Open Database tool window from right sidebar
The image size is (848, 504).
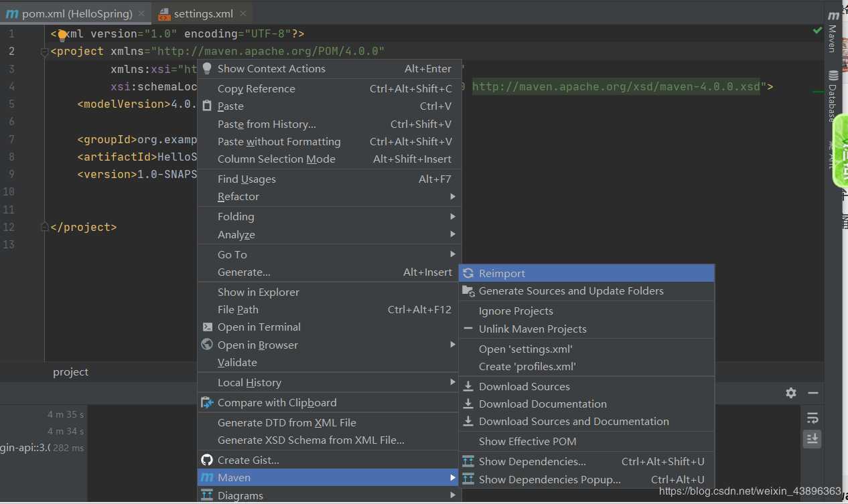(833, 95)
